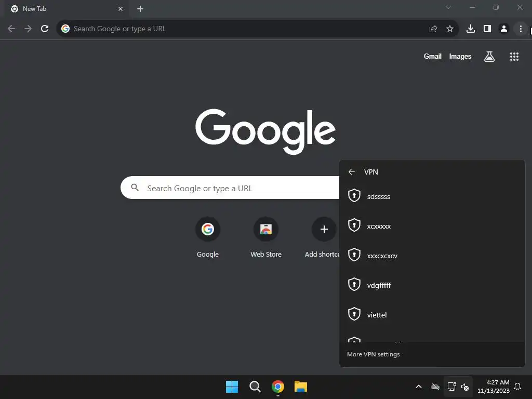Image resolution: width=532 pixels, height=399 pixels.
Task: Open a new tab with the plus button
Action: point(140,9)
